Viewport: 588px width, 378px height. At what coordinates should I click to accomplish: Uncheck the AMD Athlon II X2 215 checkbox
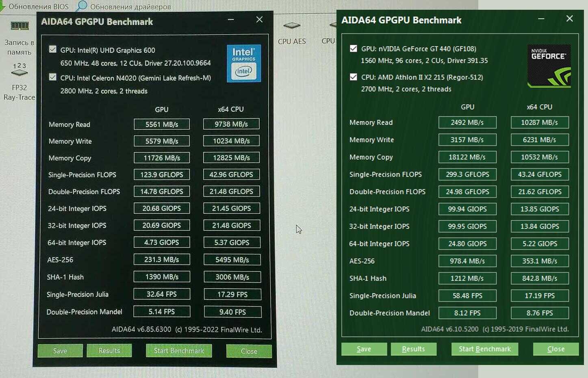[x=354, y=77]
